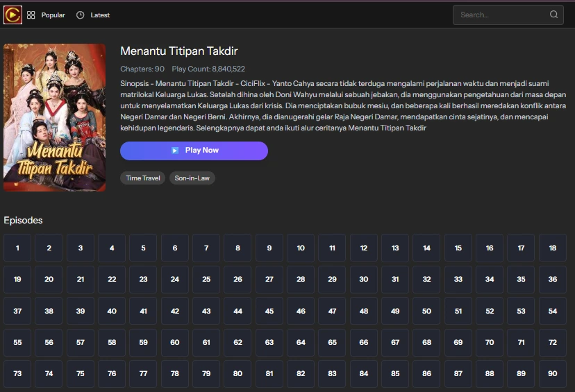Click the search magnifier icon

tap(553, 15)
